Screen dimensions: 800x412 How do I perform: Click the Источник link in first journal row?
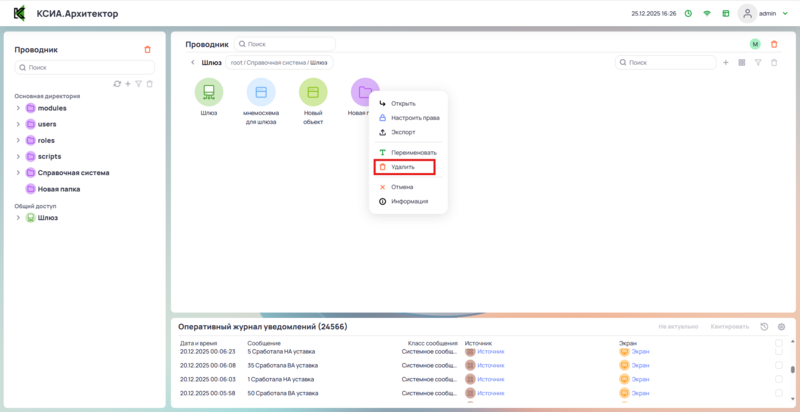coord(490,352)
